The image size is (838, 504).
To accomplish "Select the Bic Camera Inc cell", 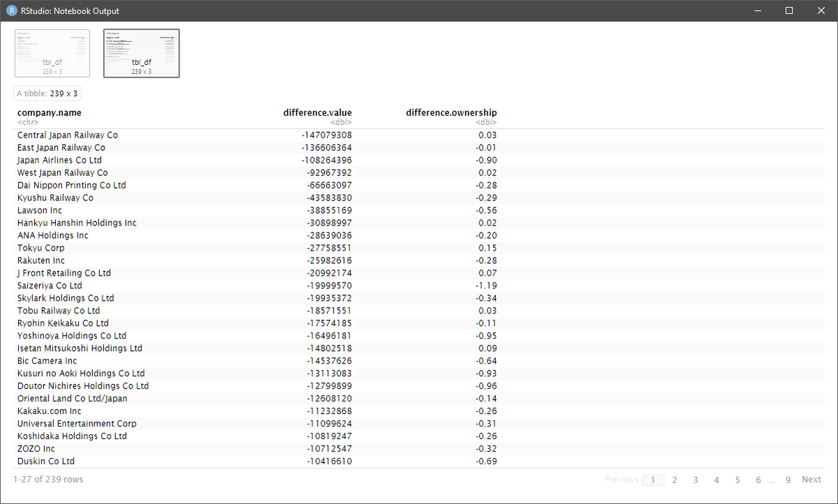I will (x=47, y=361).
